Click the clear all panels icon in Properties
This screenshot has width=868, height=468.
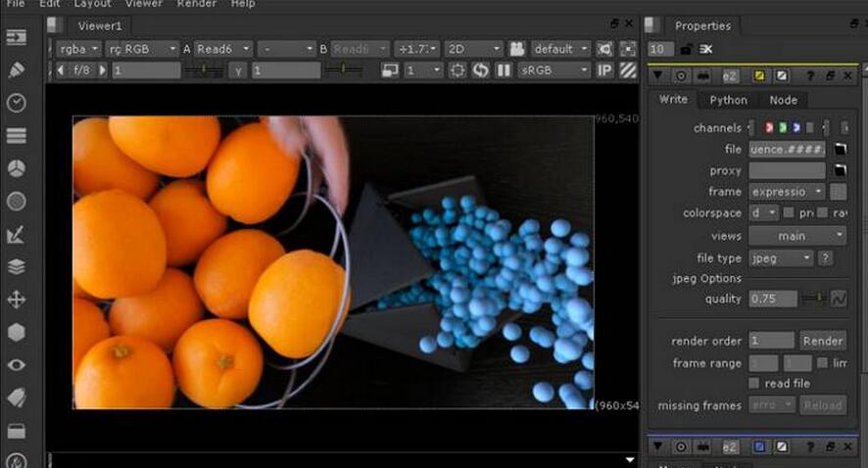point(705,50)
